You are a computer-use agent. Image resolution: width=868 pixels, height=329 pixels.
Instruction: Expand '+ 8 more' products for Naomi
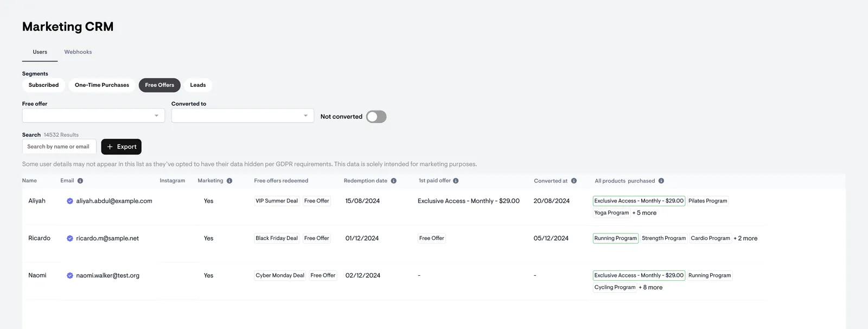[650, 288]
